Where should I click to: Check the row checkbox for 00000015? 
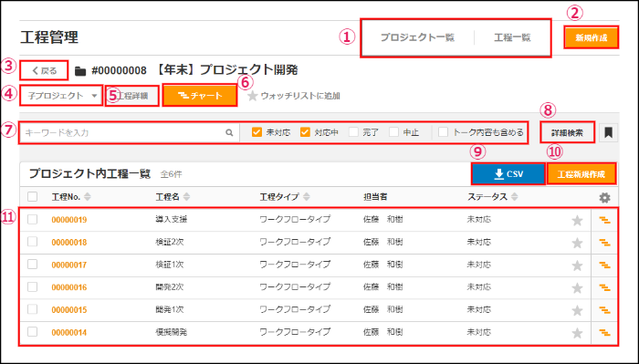33,309
